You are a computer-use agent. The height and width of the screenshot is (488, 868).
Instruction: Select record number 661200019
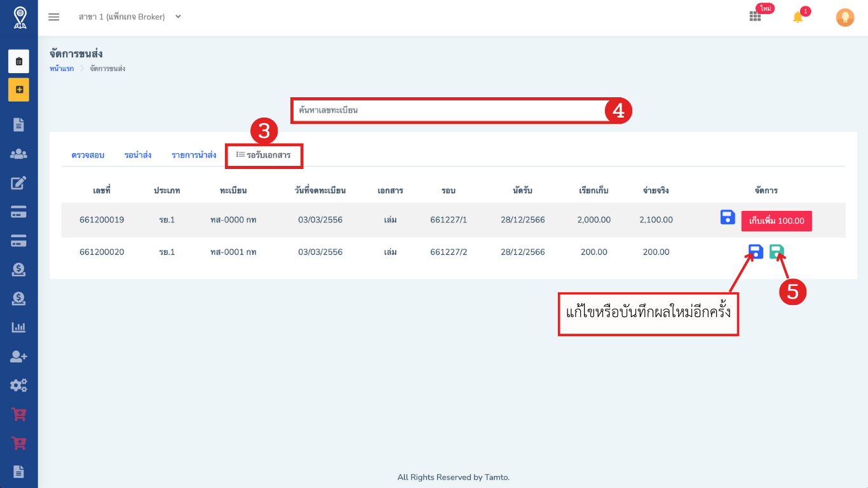point(102,220)
